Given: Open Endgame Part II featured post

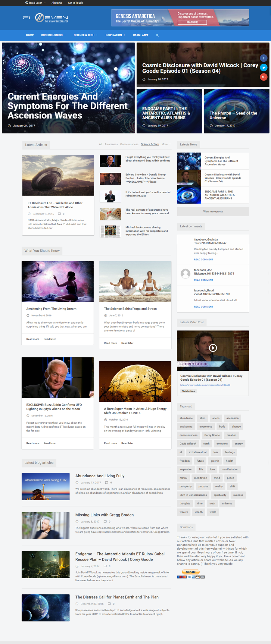Looking at the screenshot, I should coord(166,113).
